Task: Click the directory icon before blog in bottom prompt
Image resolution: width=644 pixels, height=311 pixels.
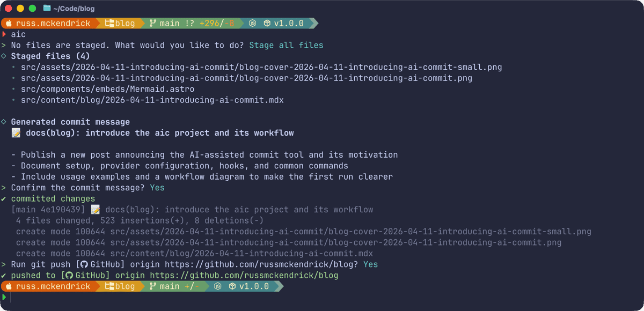Action: (x=109, y=286)
